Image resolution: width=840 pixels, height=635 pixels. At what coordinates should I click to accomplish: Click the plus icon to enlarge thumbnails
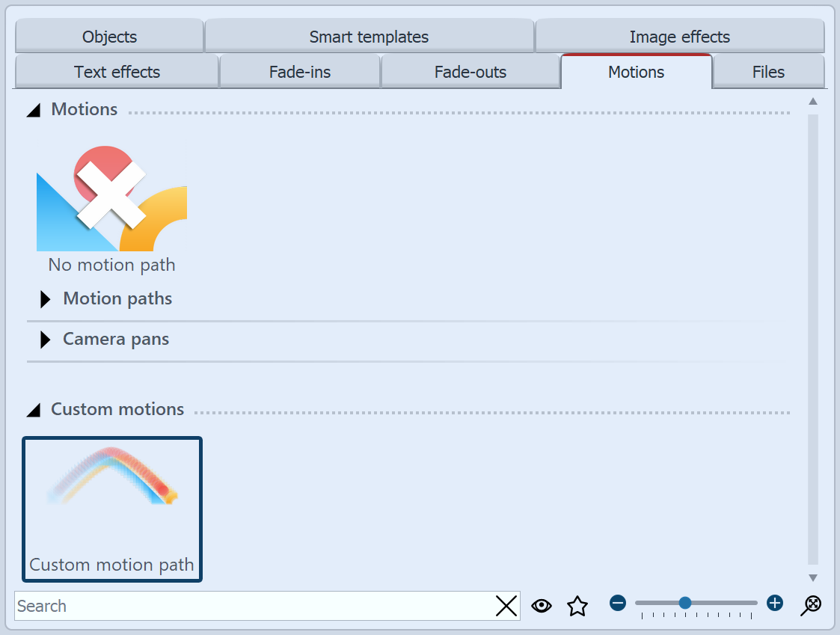pos(775,603)
